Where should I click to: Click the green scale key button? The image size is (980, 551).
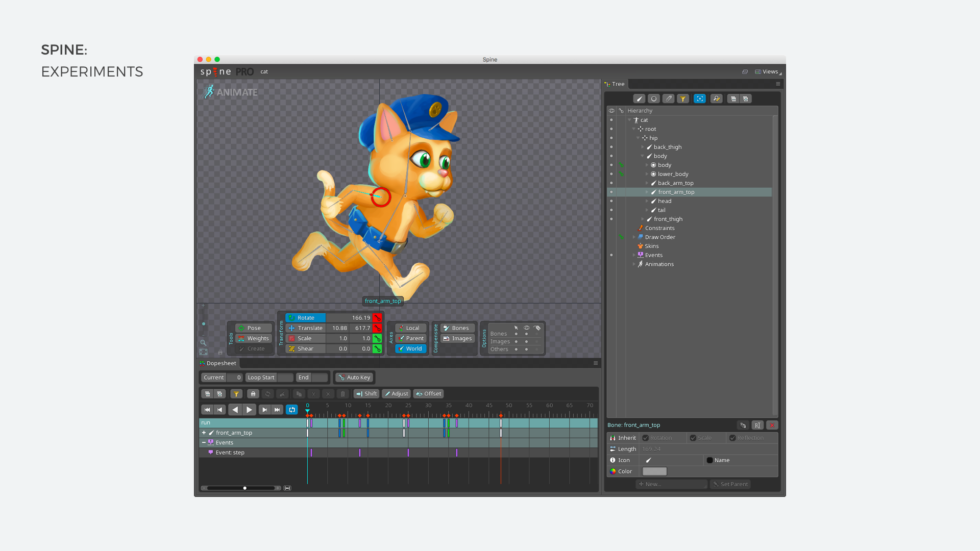(377, 338)
